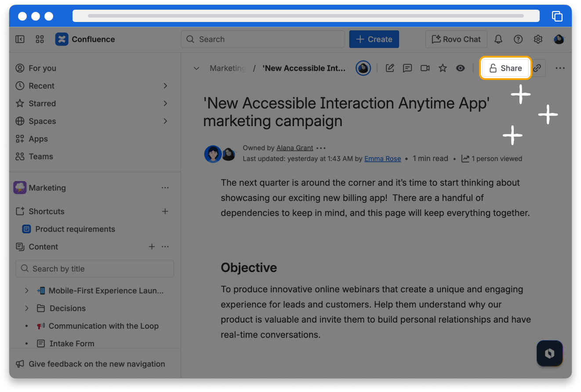The width and height of the screenshot is (581, 392).
Task: Toggle watching with the eye icon
Action: point(460,68)
